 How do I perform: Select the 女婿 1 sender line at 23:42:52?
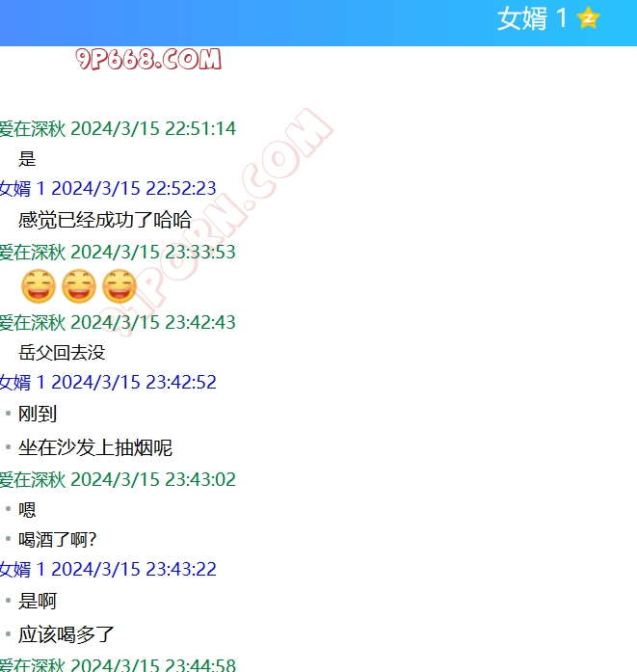(108, 382)
